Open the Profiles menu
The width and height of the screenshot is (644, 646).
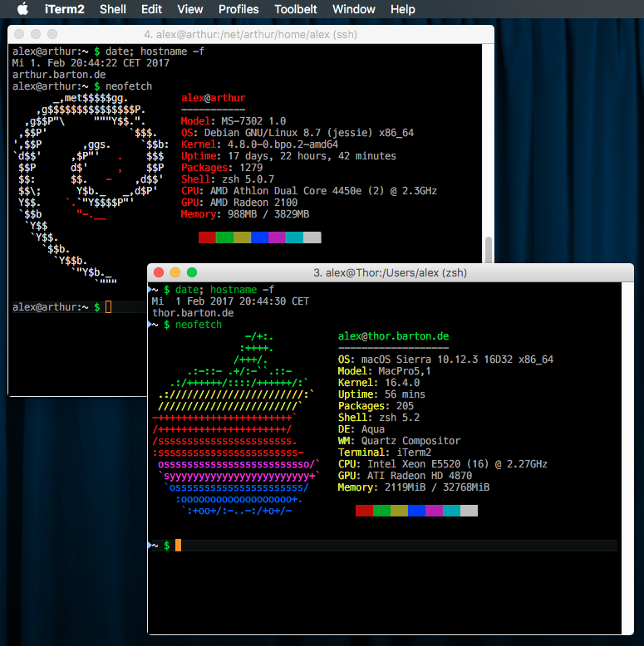238,9
